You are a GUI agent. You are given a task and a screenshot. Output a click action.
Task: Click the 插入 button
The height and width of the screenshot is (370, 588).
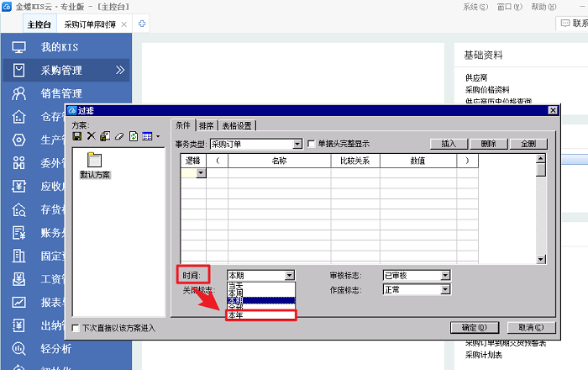[x=448, y=144]
